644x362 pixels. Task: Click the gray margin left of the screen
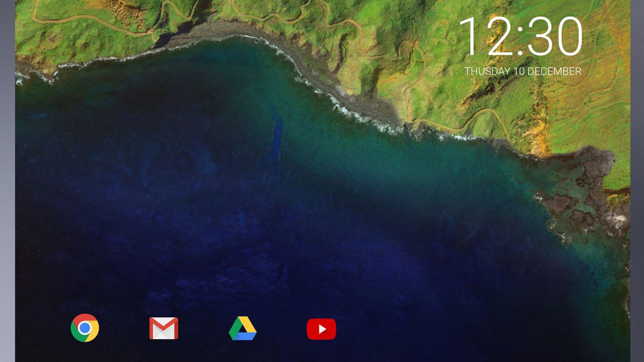(x=7, y=181)
